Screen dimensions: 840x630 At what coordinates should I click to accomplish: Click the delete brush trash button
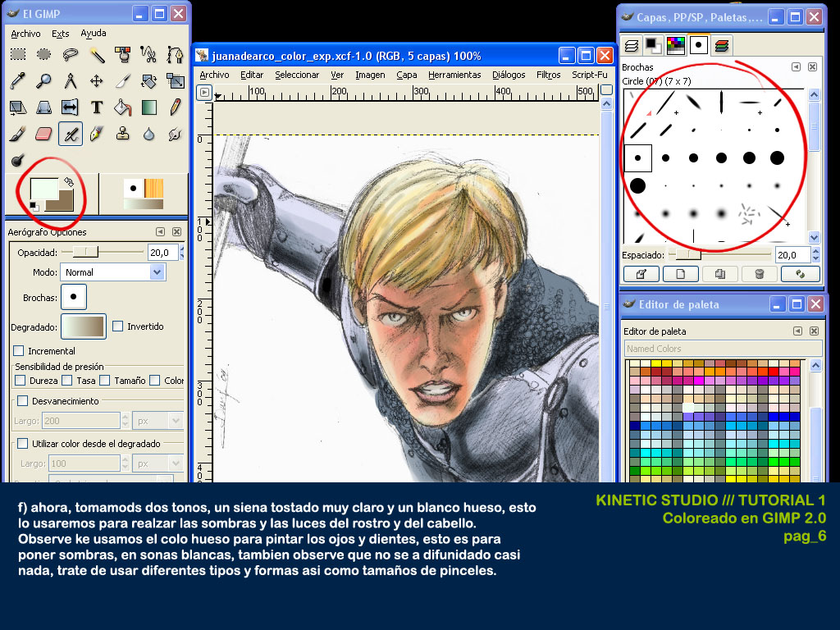(x=759, y=274)
